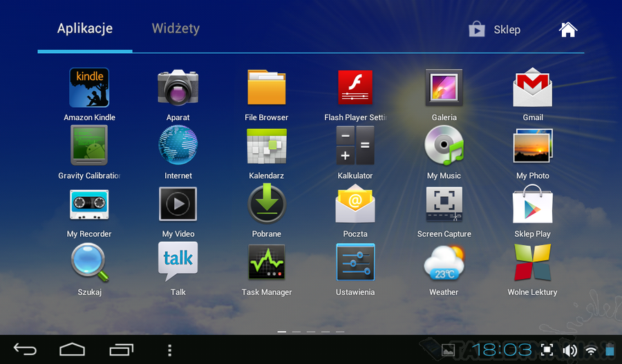The height and width of the screenshot is (364, 622).
Task: Open Ustawienia settings app
Action: pyautogui.click(x=355, y=262)
